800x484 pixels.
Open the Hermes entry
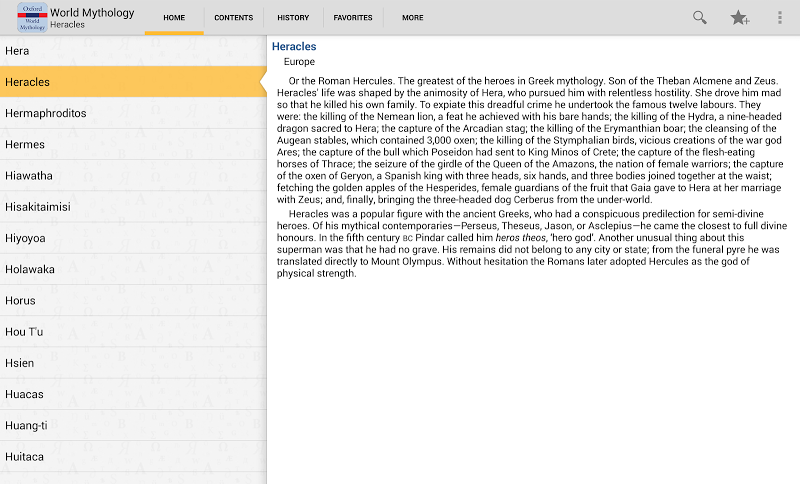point(133,144)
